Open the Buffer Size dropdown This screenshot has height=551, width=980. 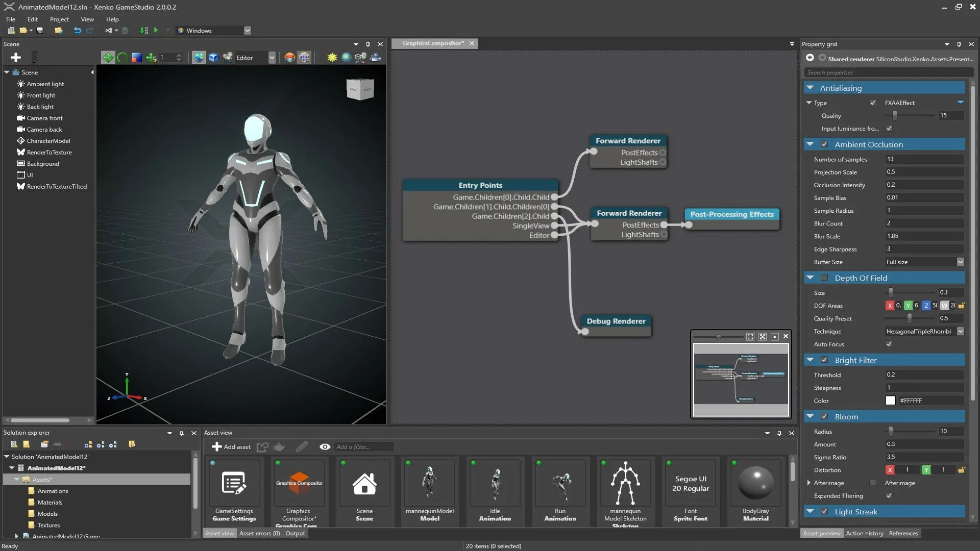coord(960,262)
